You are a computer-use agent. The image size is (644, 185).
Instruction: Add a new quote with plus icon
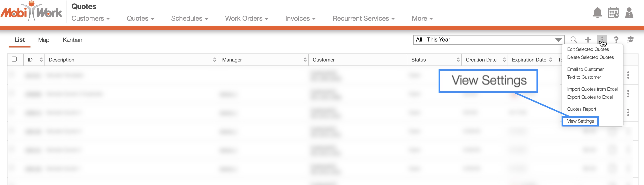(x=588, y=39)
